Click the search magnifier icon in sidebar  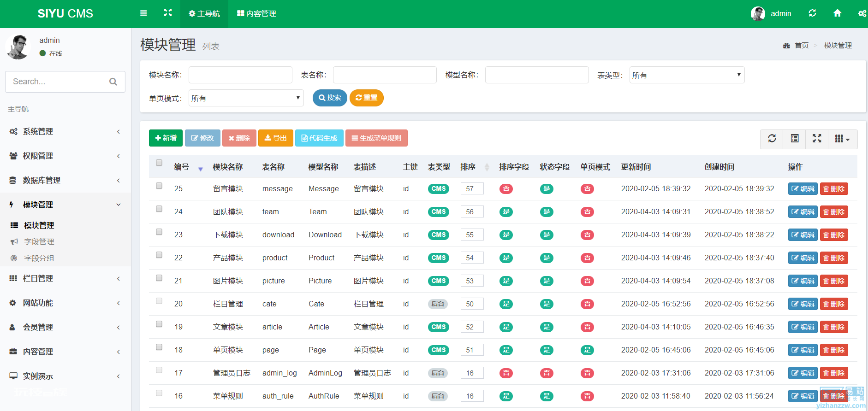coord(113,82)
